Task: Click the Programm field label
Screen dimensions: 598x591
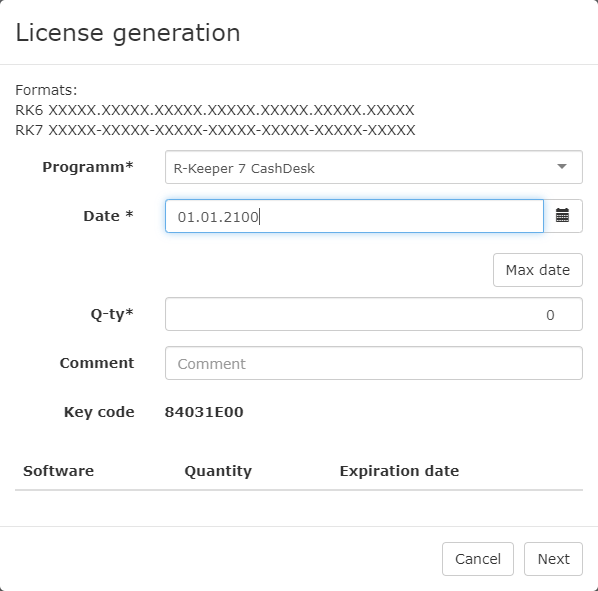Action: tap(88, 167)
